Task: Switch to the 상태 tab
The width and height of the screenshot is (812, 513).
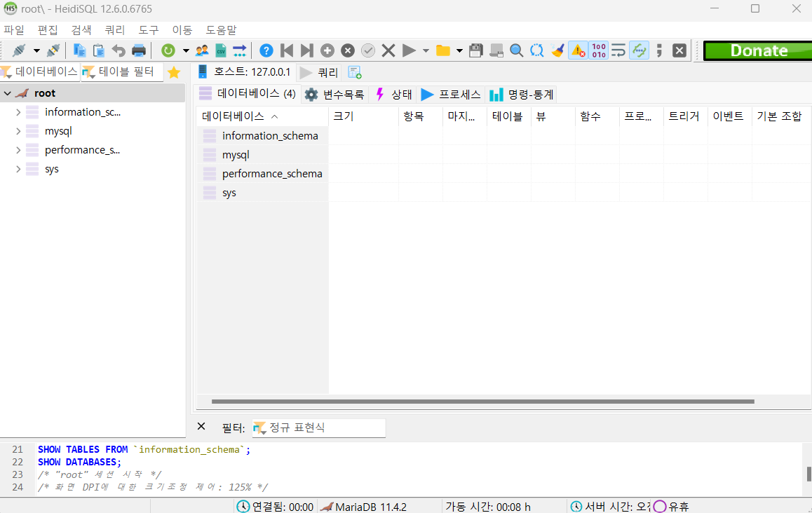Action: click(x=393, y=94)
